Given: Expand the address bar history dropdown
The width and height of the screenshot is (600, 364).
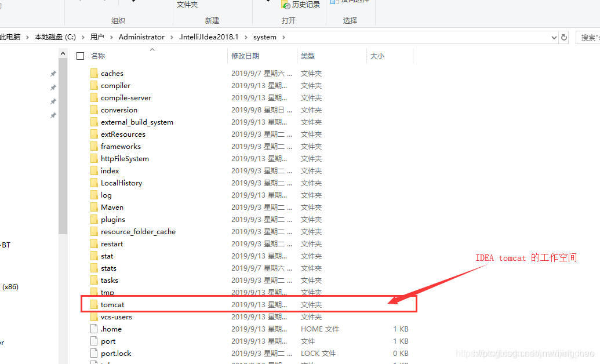Looking at the screenshot, I should [x=554, y=38].
